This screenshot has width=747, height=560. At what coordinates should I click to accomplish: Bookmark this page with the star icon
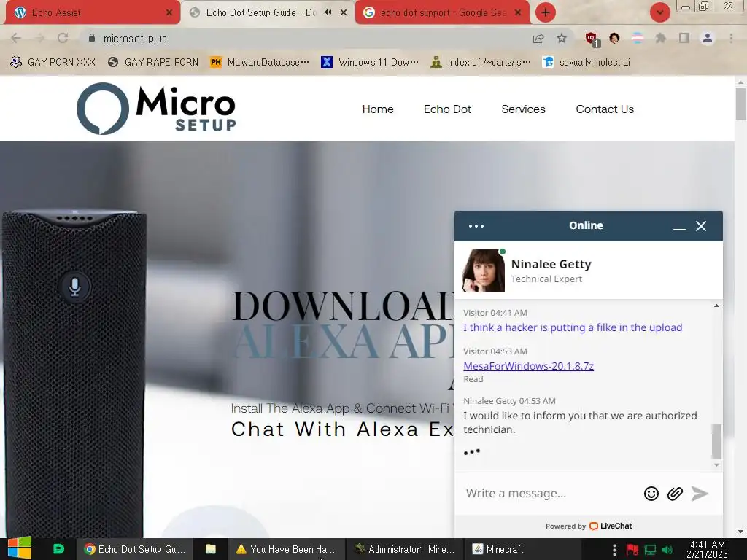(x=562, y=38)
